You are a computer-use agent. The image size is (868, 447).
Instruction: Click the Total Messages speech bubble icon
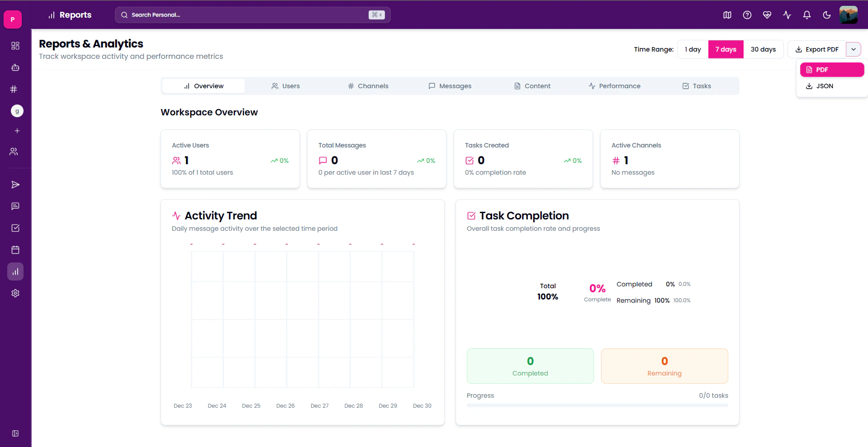click(323, 161)
